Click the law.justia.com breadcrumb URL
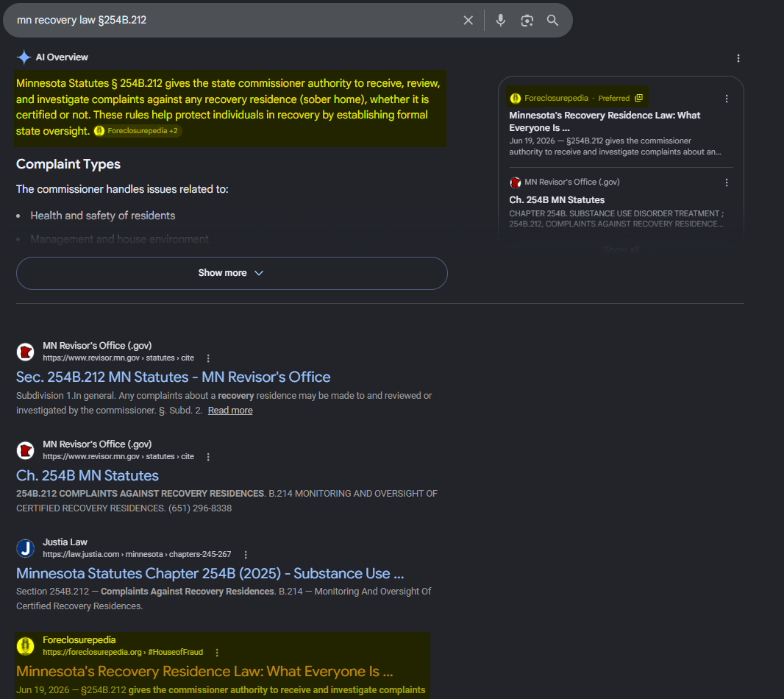 tap(137, 554)
